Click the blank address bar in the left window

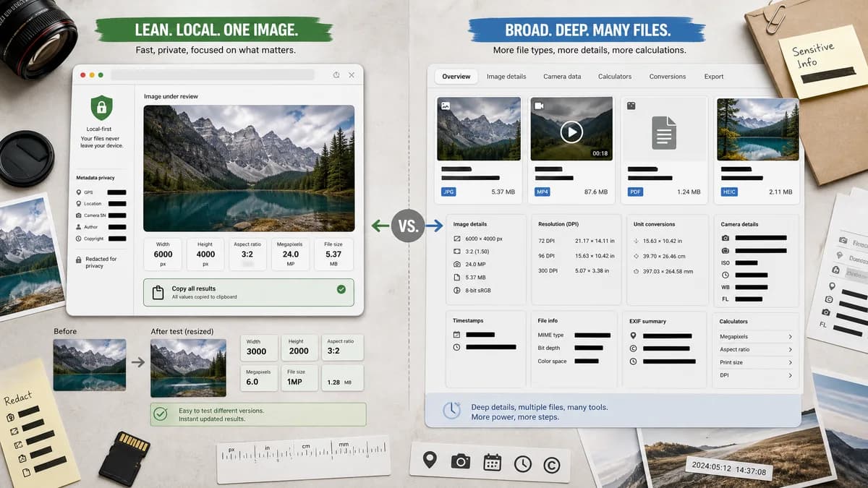tap(213, 75)
